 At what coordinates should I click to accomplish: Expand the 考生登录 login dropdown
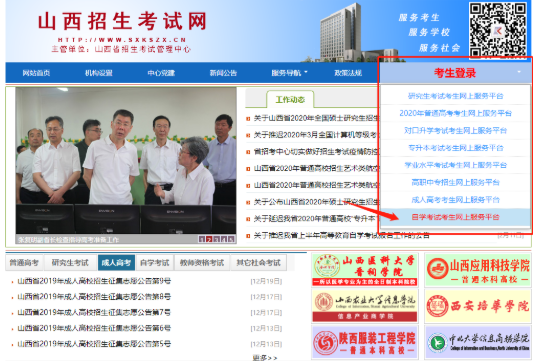(455, 73)
